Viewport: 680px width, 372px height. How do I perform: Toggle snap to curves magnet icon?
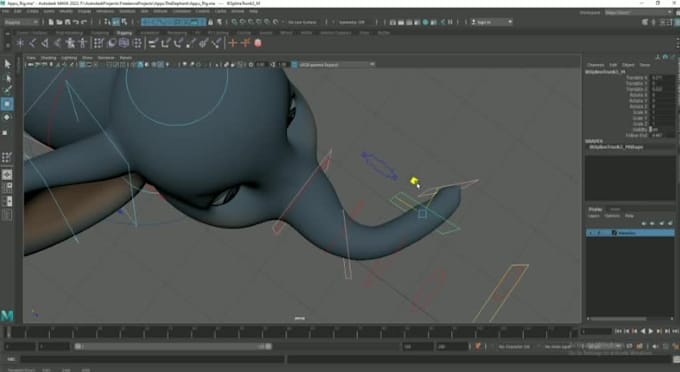click(x=243, y=22)
